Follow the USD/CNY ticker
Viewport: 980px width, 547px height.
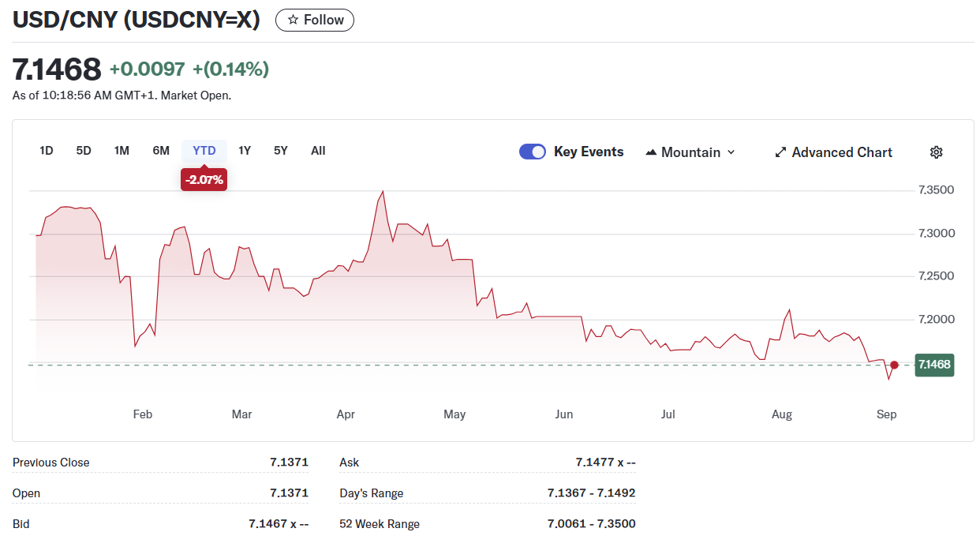coord(315,20)
